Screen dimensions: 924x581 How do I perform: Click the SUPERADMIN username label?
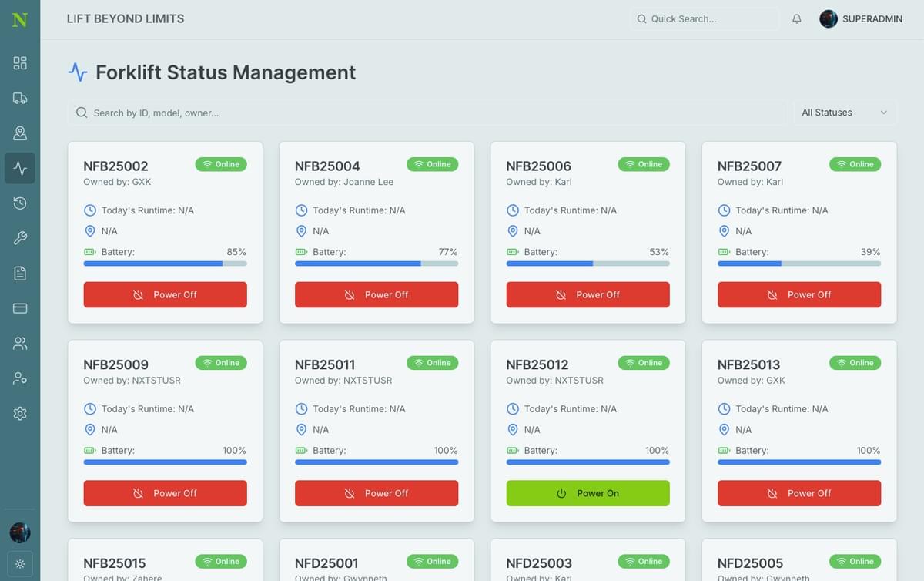(x=872, y=19)
